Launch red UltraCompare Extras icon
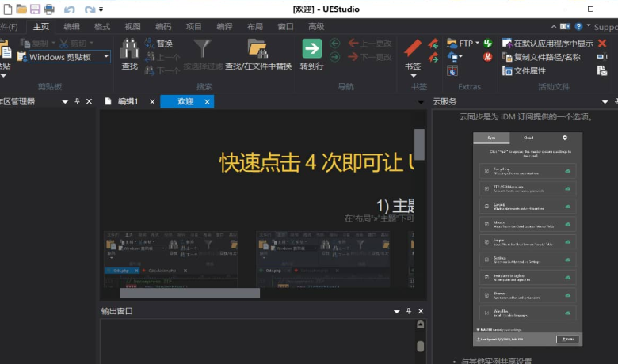The height and width of the screenshot is (364, 618). click(x=488, y=58)
